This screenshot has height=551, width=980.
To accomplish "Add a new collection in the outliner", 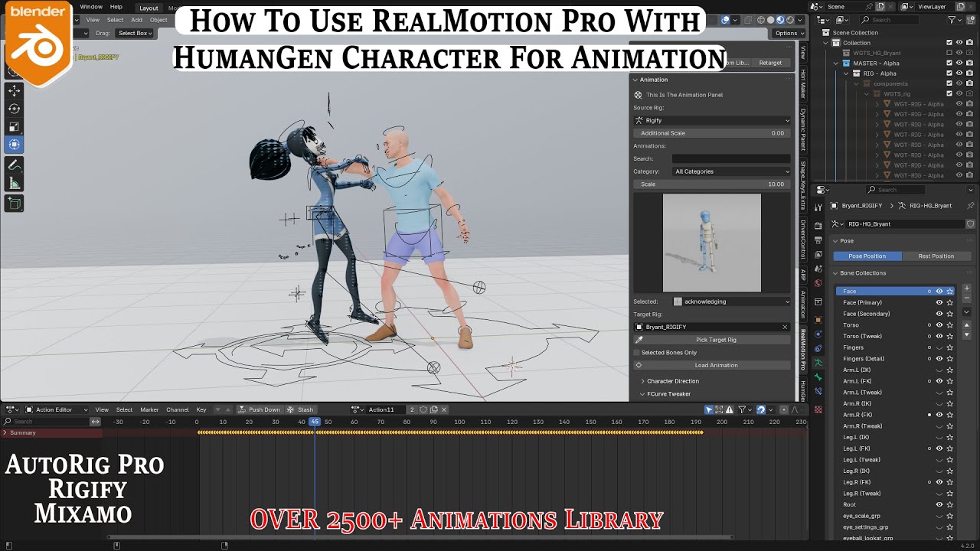I will 971,20.
